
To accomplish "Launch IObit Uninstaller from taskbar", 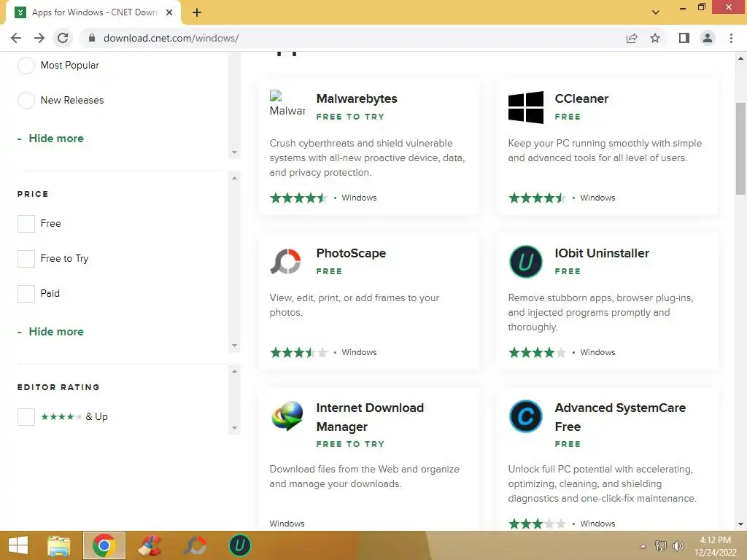I will 239,545.
